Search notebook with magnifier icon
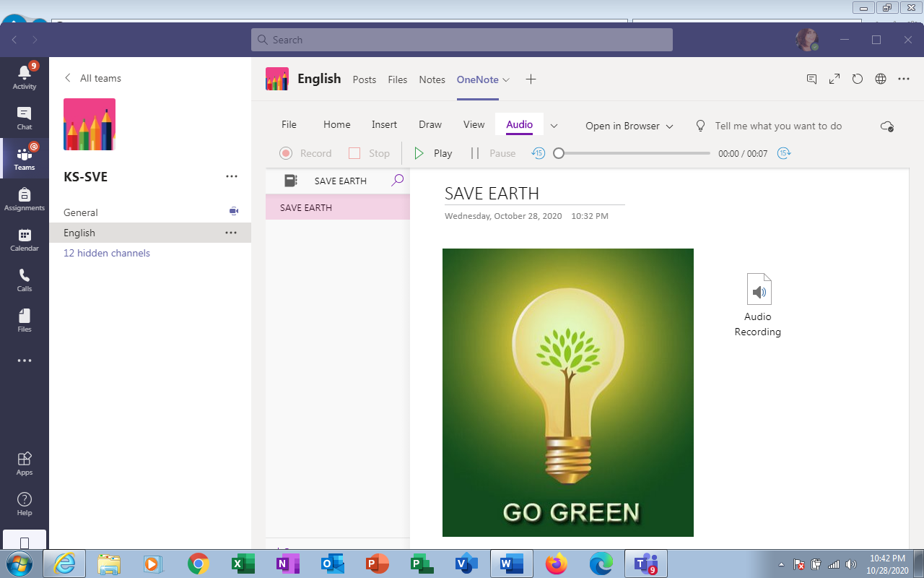 pos(397,181)
